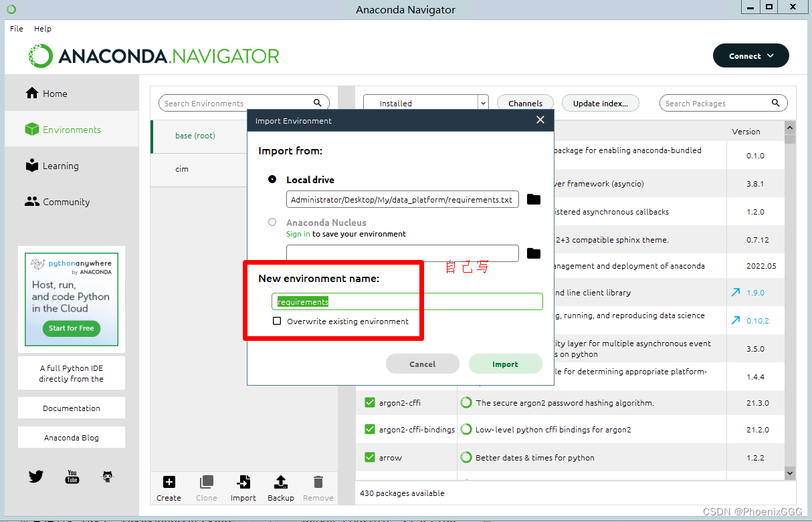Click the Anaconda Nucleus path field
The image size is (812, 522).
coord(403,253)
